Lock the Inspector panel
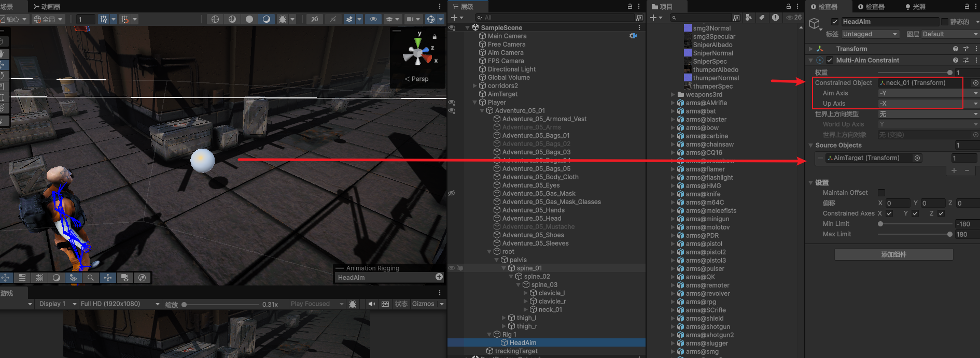Screen dimensions: 980x358 pyautogui.click(x=967, y=7)
